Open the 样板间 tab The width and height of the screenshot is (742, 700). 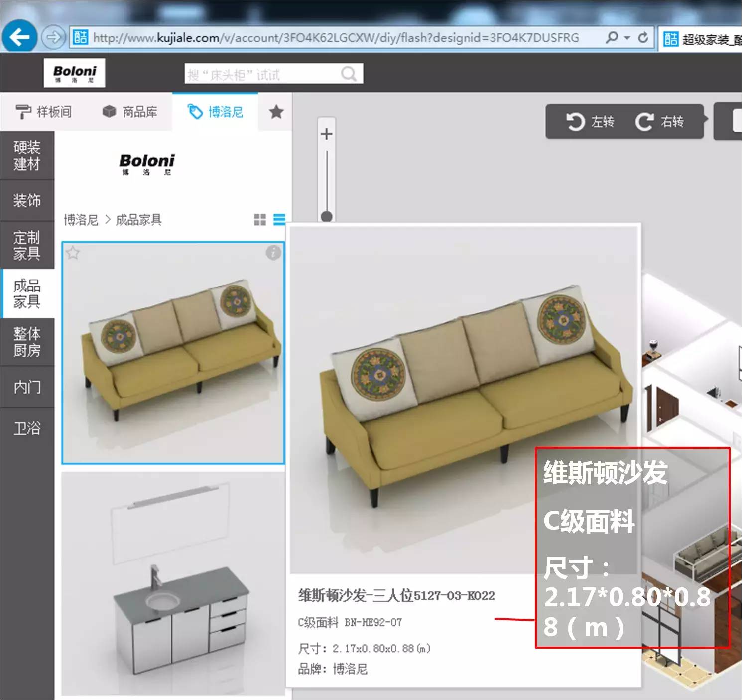tap(43, 111)
